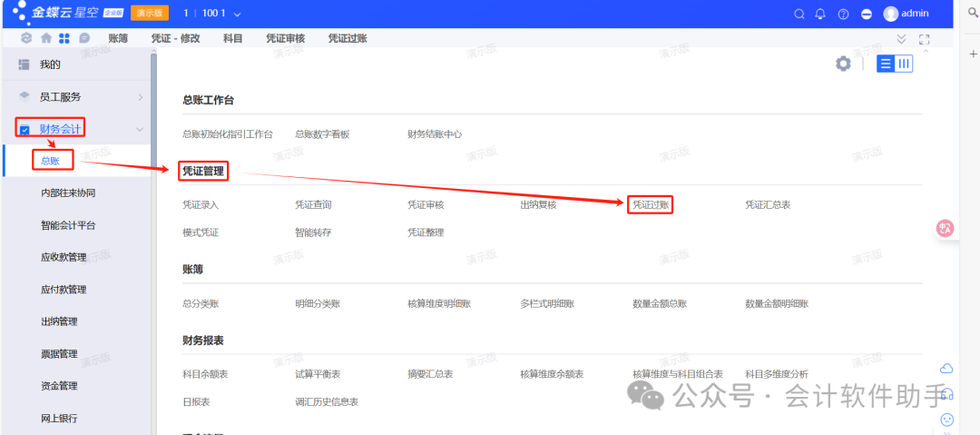Expand the 员工服务 sidebar menu
The image size is (980, 435).
pyautogui.click(x=140, y=97)
